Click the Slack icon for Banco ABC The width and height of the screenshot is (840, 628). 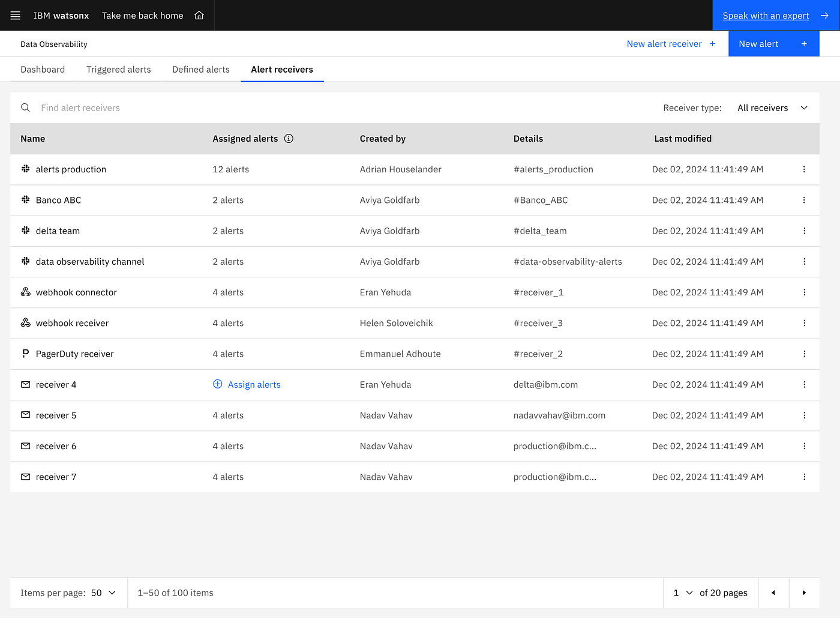pos(25,200)
